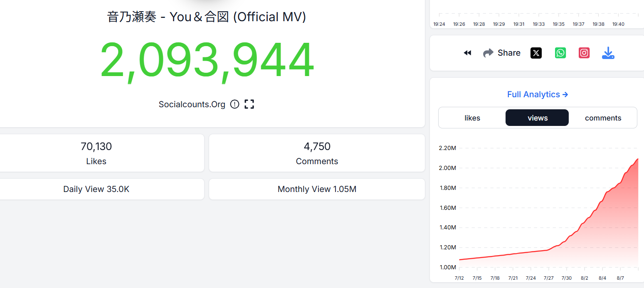Image resolution: width=644 pixels, height=288 pixels.
Task: Click the 7/12 date on the chart axis
Action: click(x=459, y=278)
